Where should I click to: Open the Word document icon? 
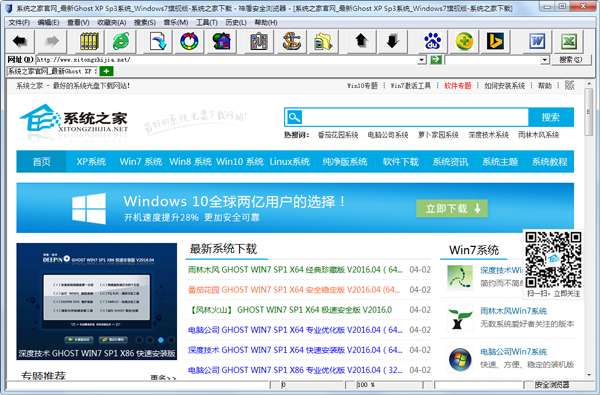[537, 41]
